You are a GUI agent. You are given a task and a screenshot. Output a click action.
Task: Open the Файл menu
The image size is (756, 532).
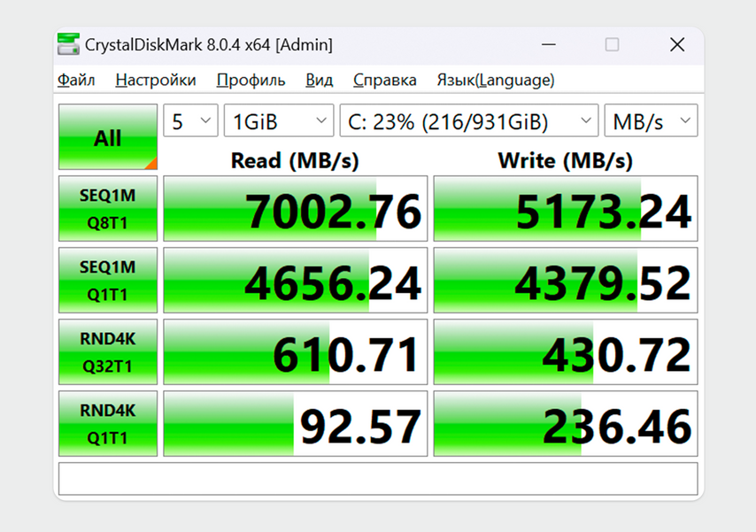click(76, 80)
